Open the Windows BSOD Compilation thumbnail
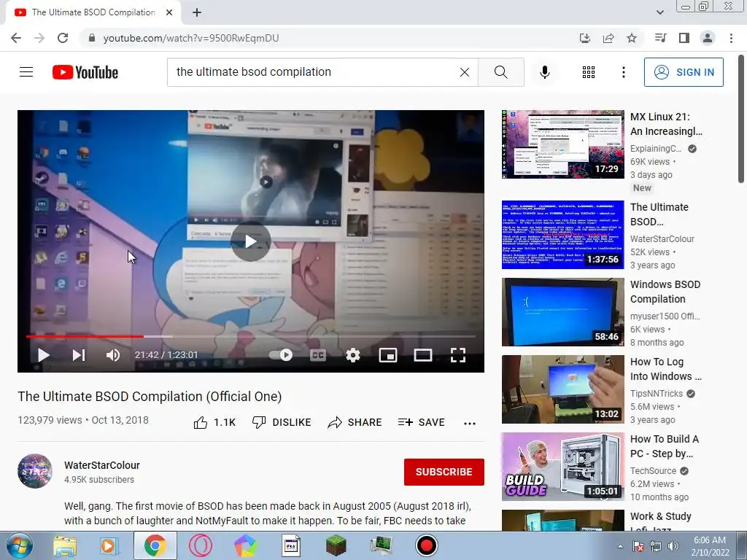 562,312
